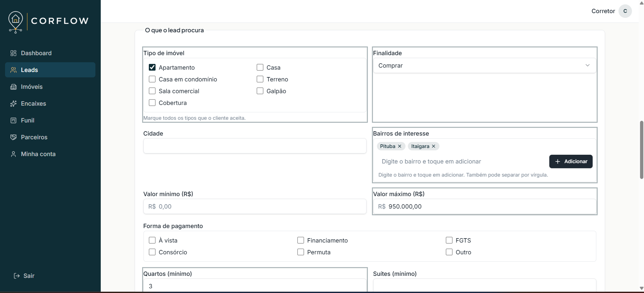
Task: Click the Valor máximo field with 950.000,00
Action: [484, 207]
